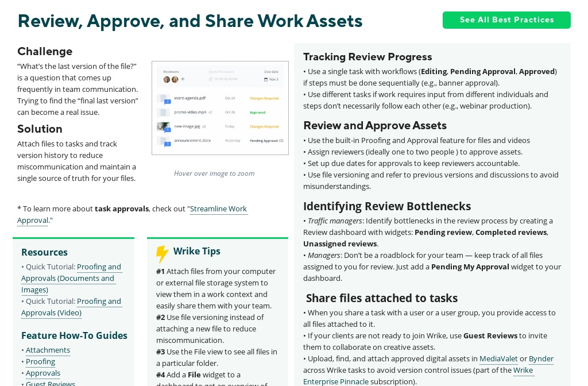Click the calendar icon next to Nov 3
This screenshot has width=588, height=386.
coord(266,79)
